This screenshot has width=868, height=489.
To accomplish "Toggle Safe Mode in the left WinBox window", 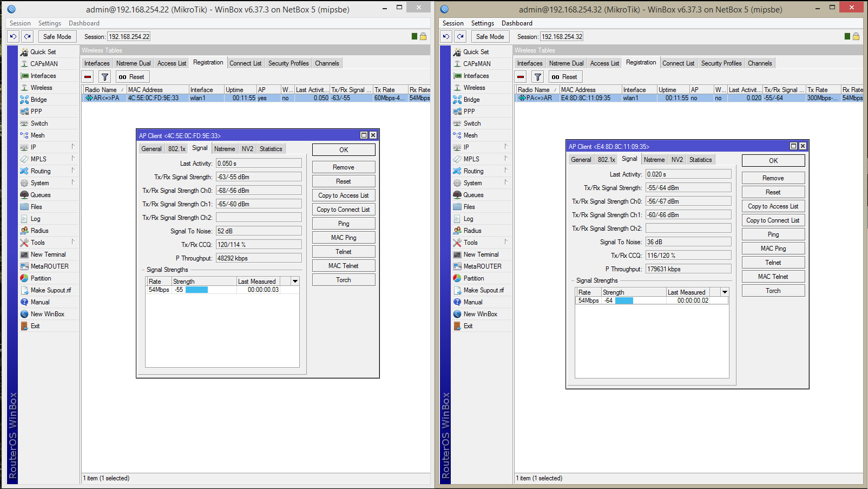I will pos(57,36).
